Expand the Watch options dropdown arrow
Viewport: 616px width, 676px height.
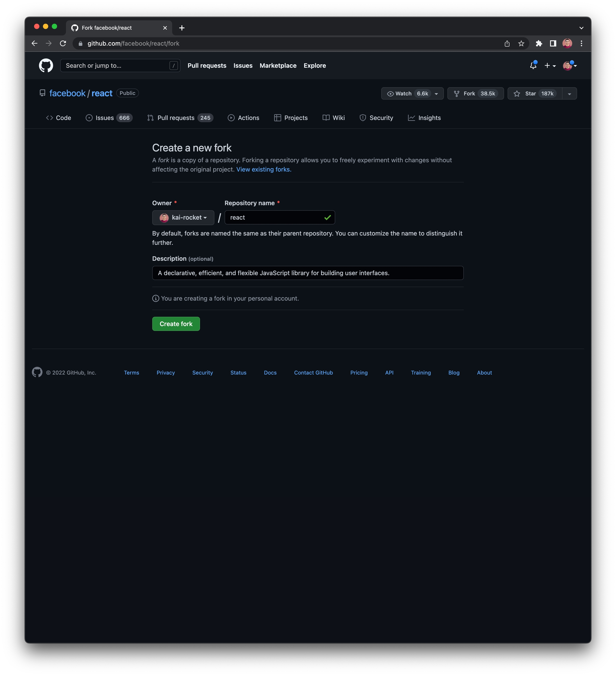[436, 94]
